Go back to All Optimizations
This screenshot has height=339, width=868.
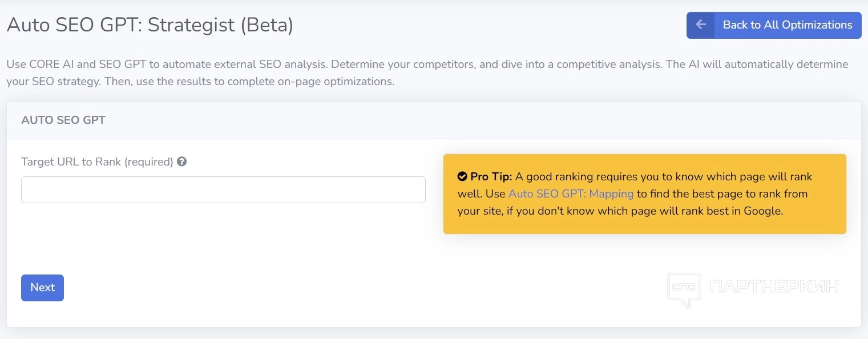[787, 25]
